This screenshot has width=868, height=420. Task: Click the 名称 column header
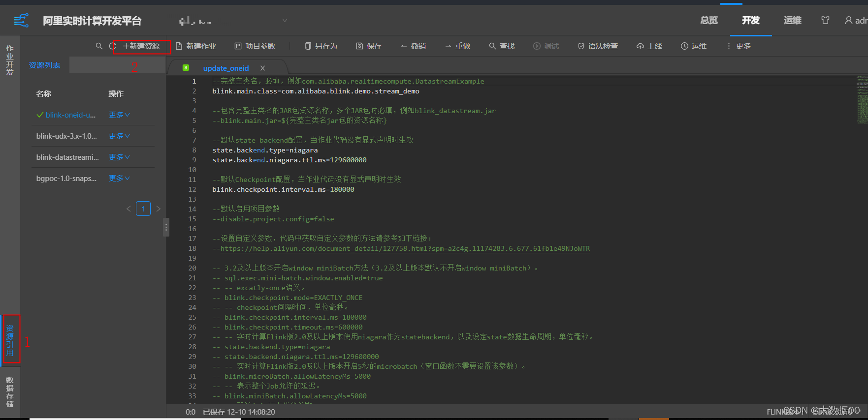pyautogui.click(x=43, y=93)
